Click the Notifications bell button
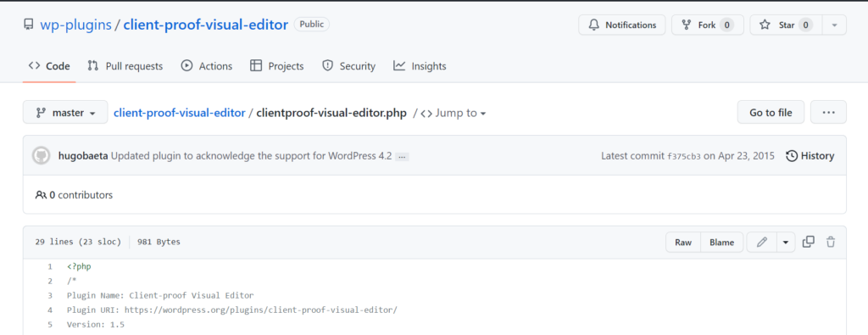This screenshot has height=335, width=868. pyautogui.click(x=621, y=25)
